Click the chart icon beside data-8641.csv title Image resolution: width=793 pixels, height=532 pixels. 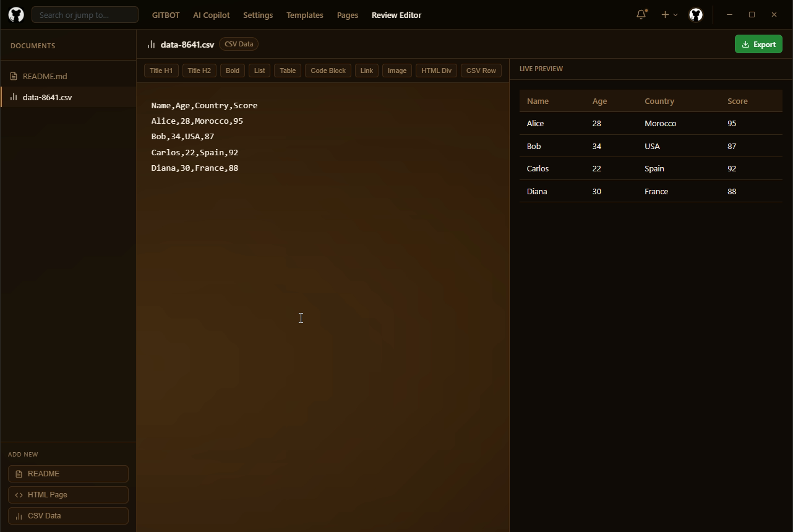tap(151, 44)
